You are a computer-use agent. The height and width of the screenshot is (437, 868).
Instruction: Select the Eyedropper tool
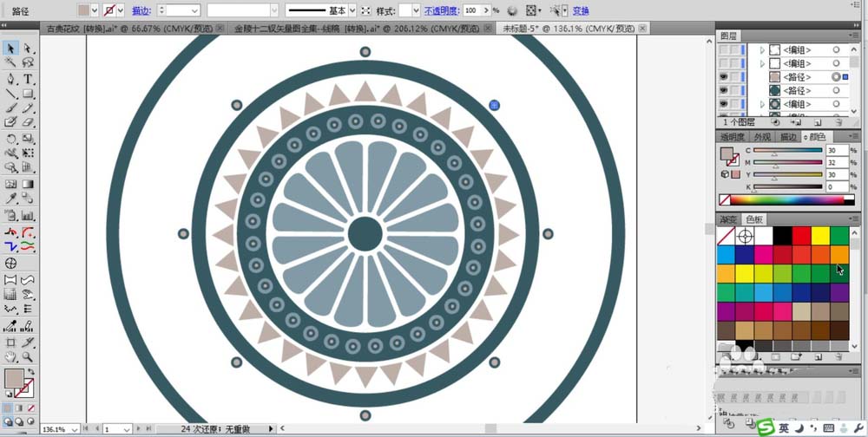(x=10, y=199)
